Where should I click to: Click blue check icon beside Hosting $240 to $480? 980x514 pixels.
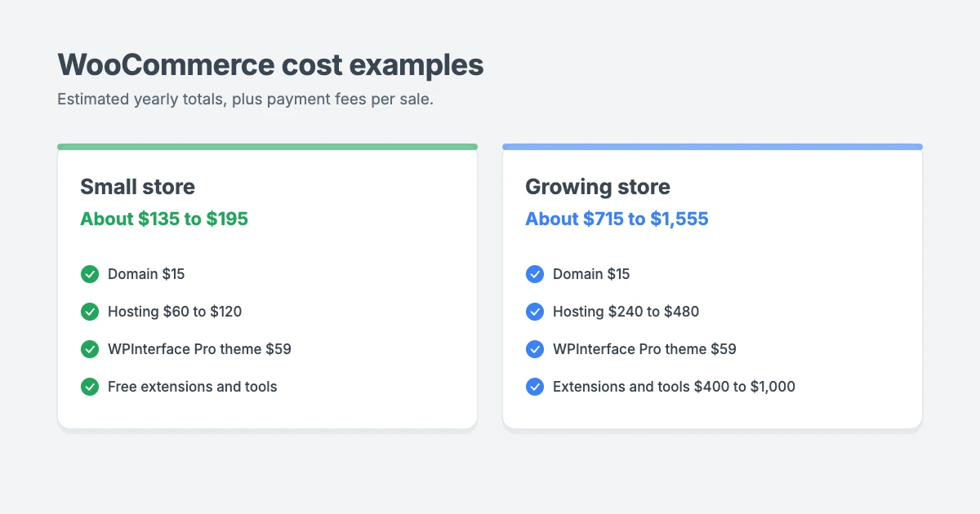coord(535,312)
